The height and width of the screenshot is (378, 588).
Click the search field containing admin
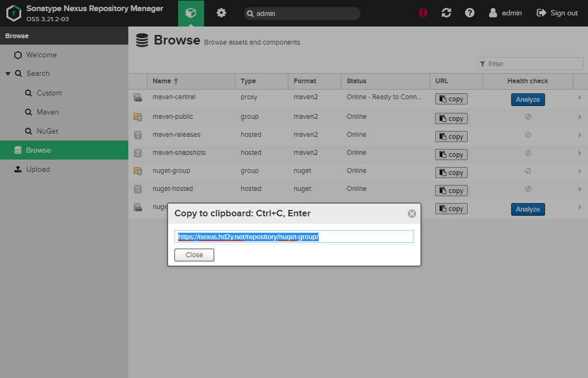302,13
